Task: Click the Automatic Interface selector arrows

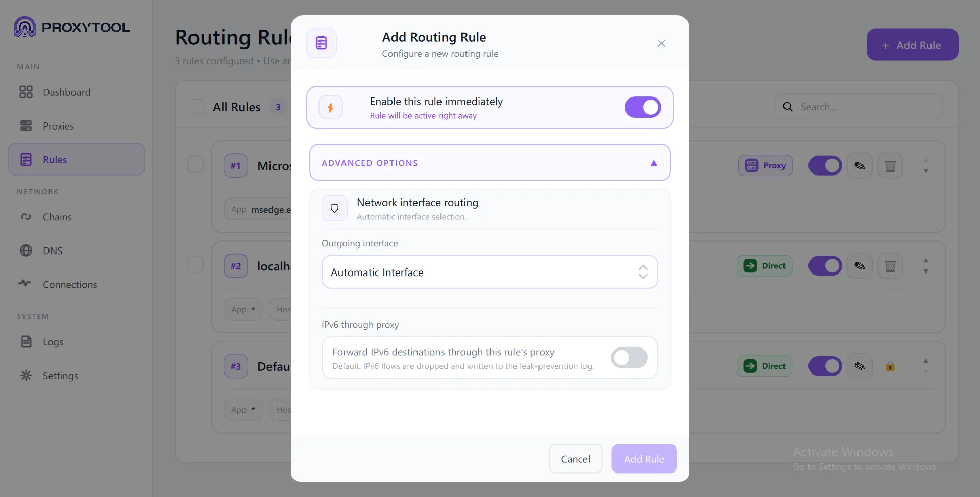Action: point(643,272)
